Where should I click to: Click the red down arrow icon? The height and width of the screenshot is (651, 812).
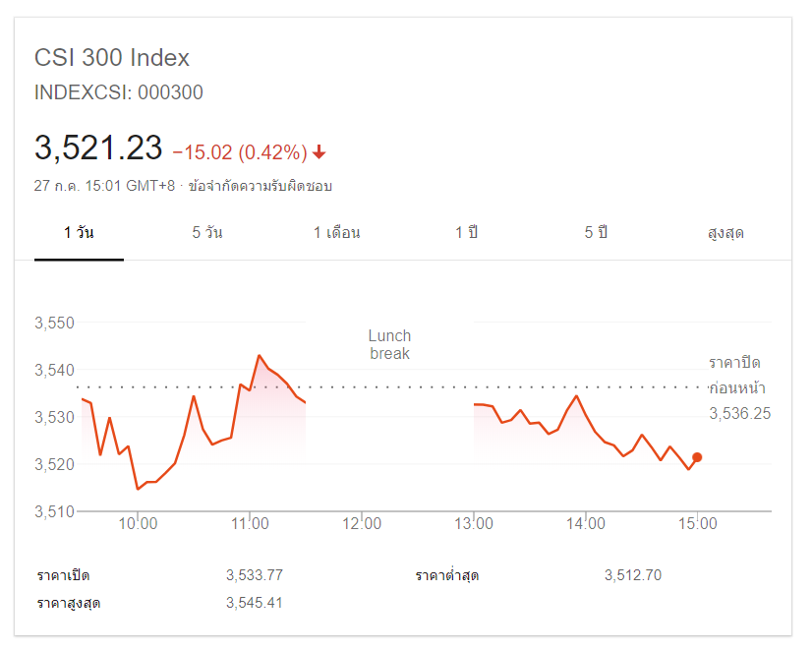319,152
